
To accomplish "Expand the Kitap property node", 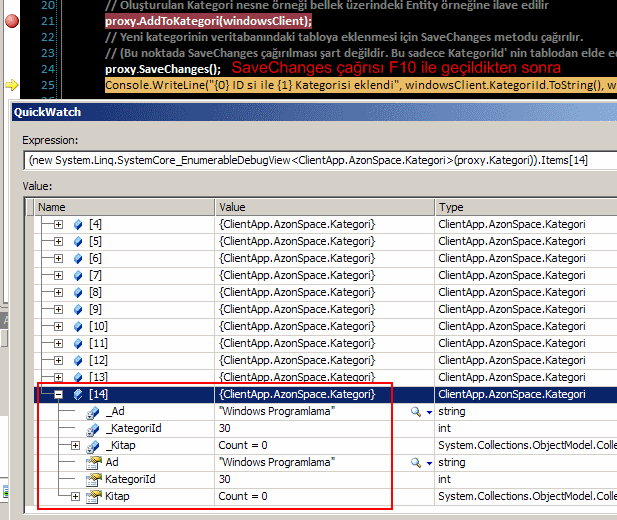I will click(x=76, y=496).
